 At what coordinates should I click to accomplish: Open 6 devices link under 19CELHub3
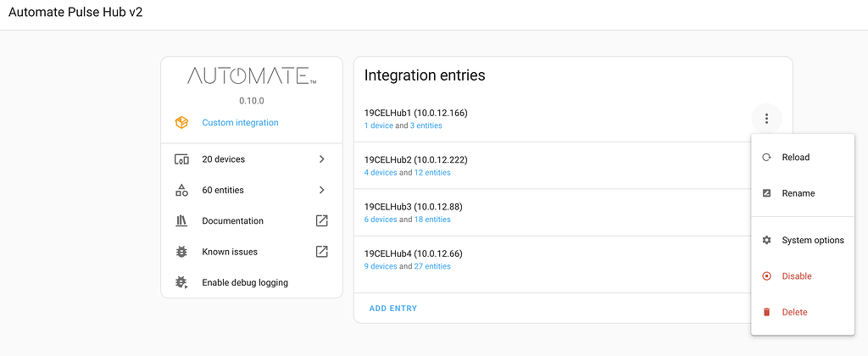click(x=381, y=220)
